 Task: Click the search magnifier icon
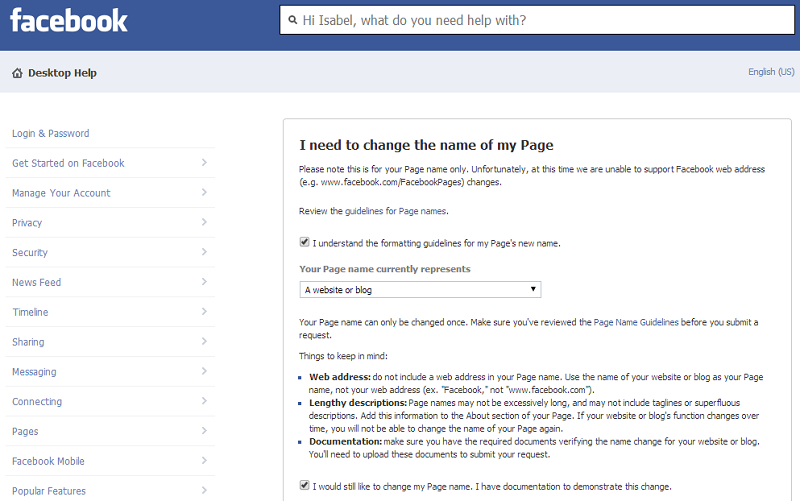point(292,20)
